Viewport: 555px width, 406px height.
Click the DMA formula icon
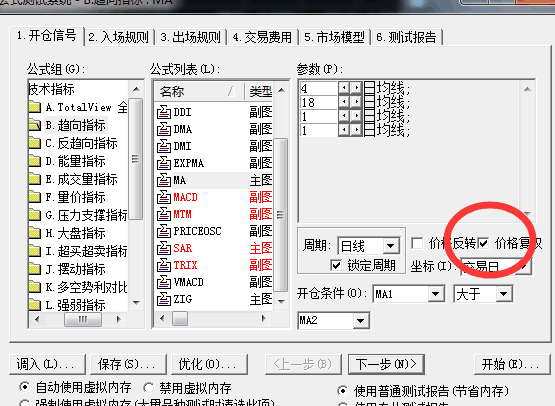(164, 129)
